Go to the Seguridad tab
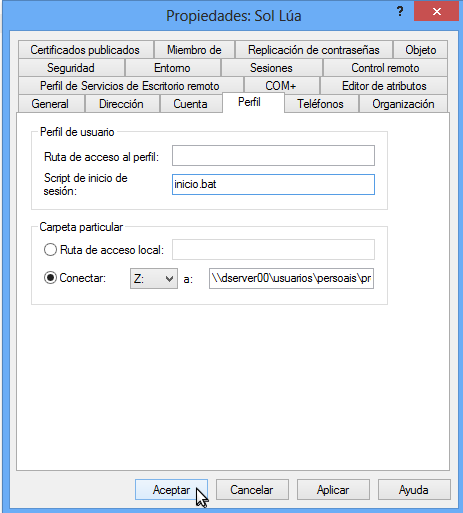The height and width of the screenshot is (513, 463). pos(71,68)
